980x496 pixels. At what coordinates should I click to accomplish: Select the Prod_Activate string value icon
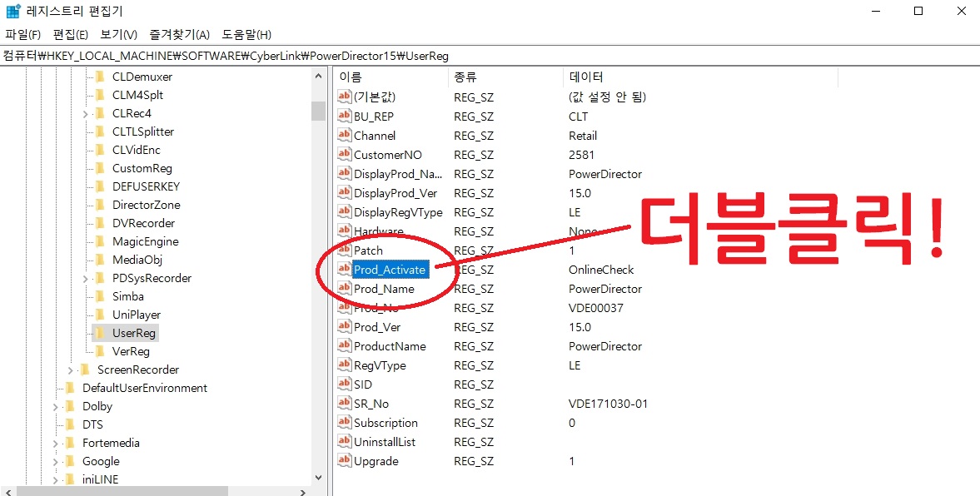[345, 269]
